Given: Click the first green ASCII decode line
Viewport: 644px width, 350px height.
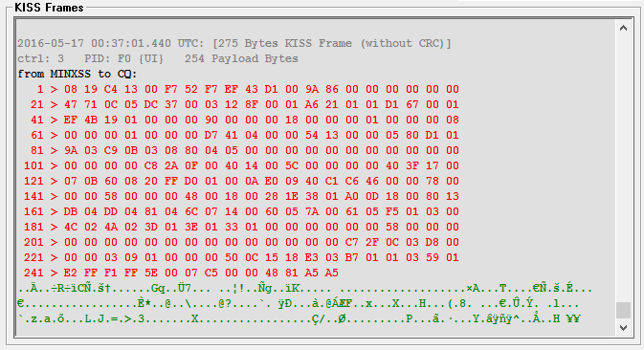Looking at the screenshot, I should point(304,289).
